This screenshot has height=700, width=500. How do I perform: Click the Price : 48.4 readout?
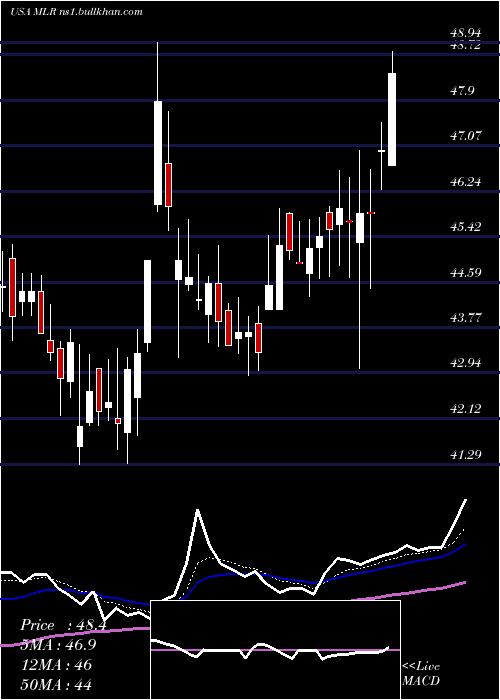[x=63, y=625]
